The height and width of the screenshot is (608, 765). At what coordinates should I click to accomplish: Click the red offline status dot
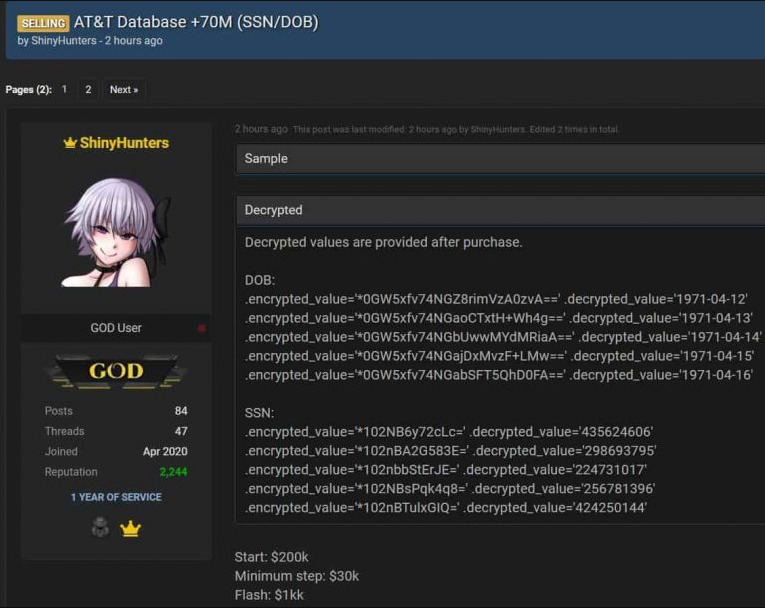(x=202, y=328)
